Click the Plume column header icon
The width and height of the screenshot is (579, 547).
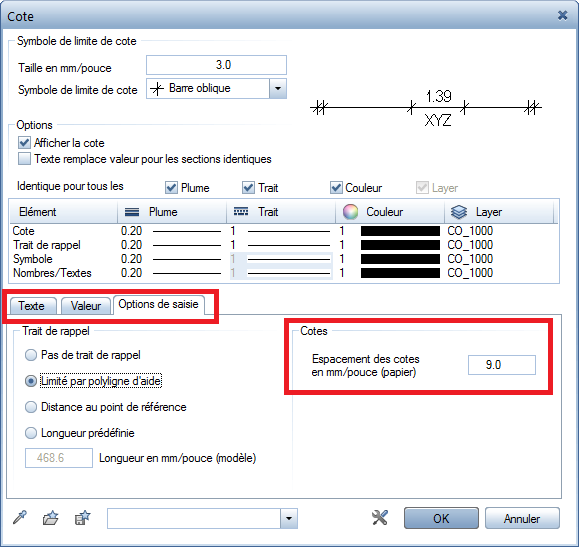[x=132, y=212]
